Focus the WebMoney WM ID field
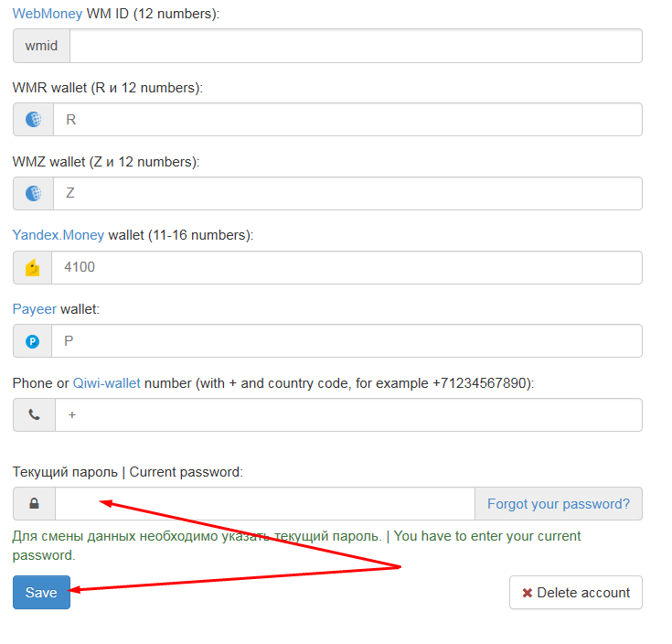 [355, 46]
